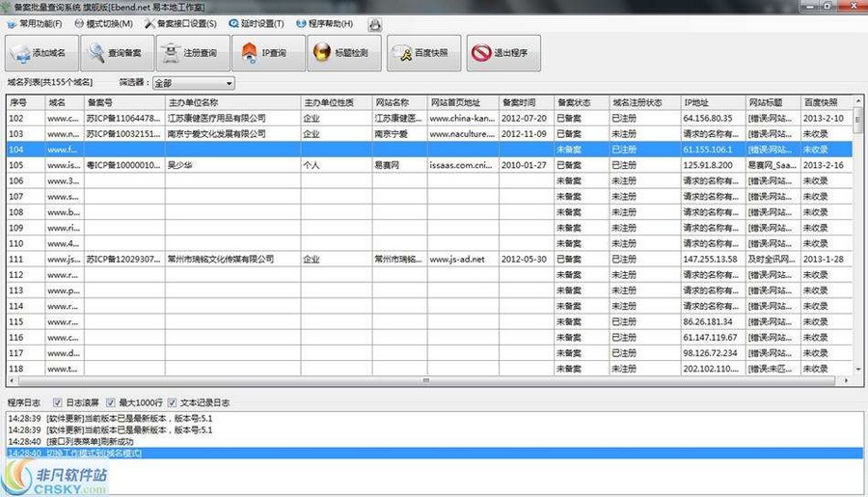Open the 备案接口设置(S) menu

180,23
